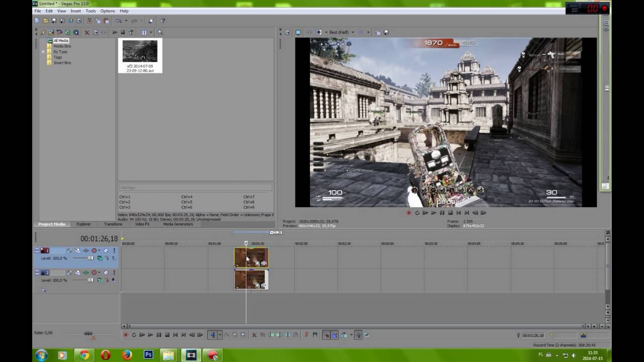The height and width of the screenshot is (362, 644).
Task: Open the Options menu
Action: point(108,11)
